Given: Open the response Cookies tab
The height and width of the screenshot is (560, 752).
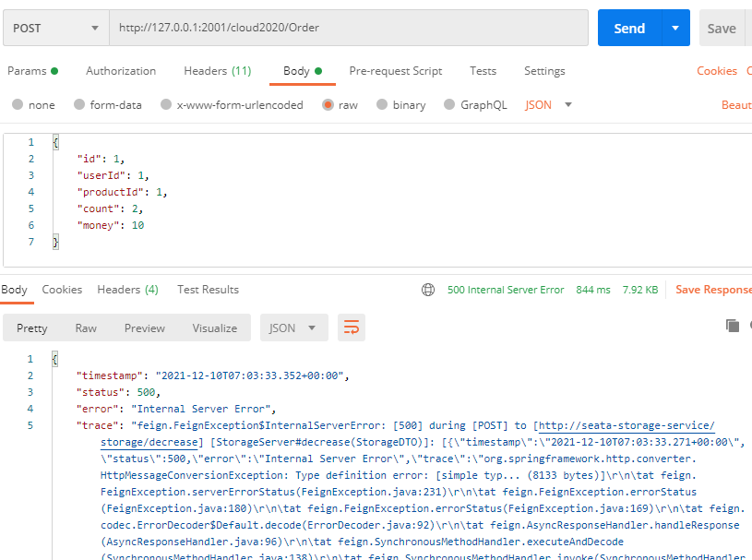Looking at the screenshot, I should 62,290.
